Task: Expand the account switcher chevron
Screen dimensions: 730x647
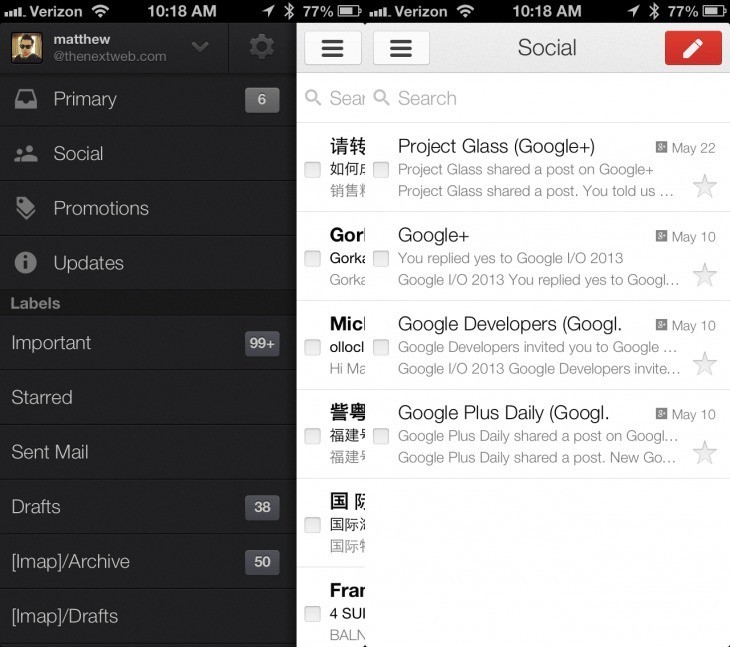Action: point(200,47)
